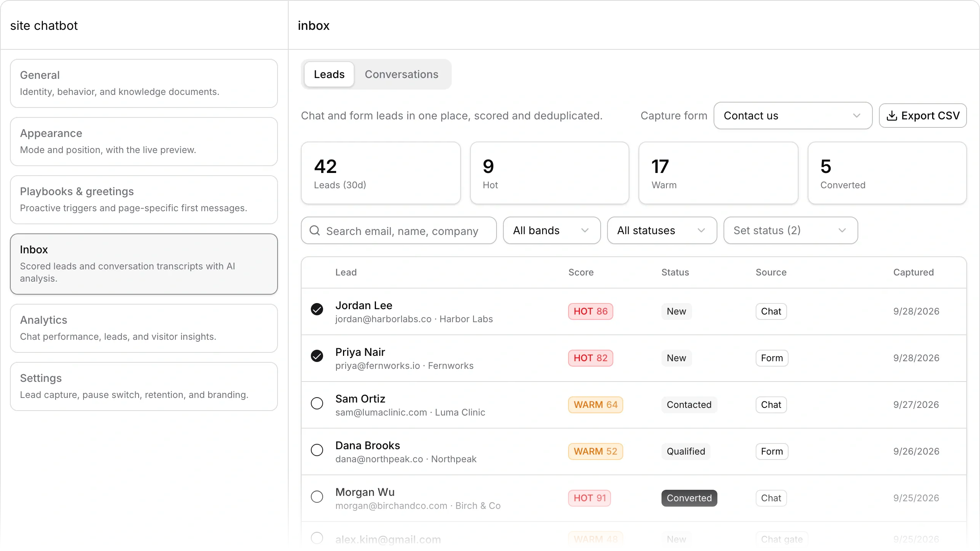The height and width of the screenshot is (551, 980).
Task: Select the Sam Ortiz lead checkbox
Action: pyautogui.click(x=317, y=403)
